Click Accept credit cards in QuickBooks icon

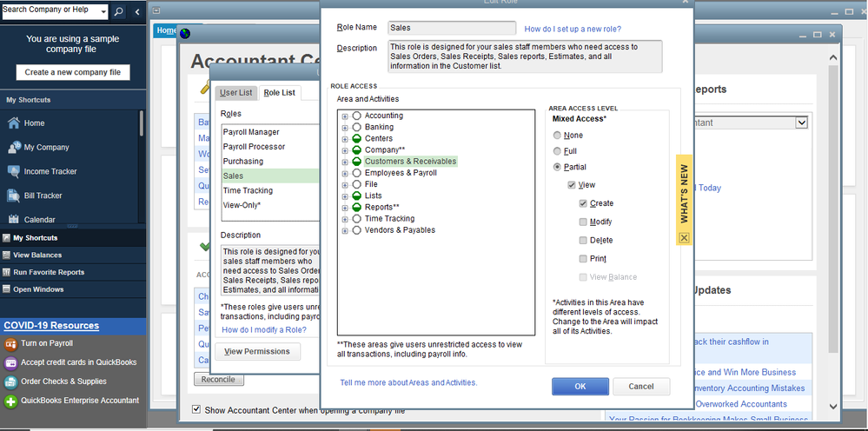10,363
